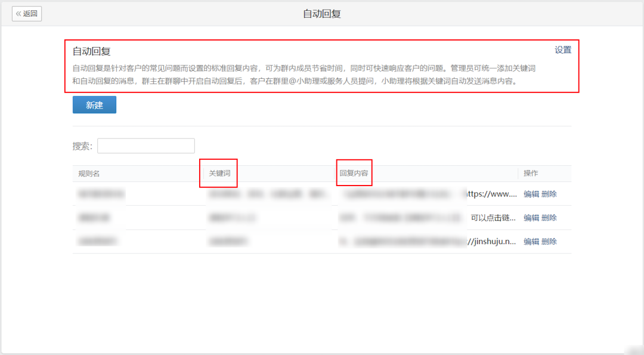Image resolution: width=644 pixels, height=355 pixels.
Task: Select the reply text 可以点击链 in row two
Action: point(493,218)
